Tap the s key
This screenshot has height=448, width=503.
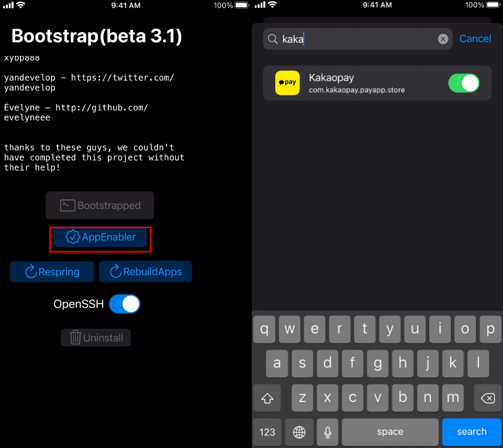[302, 363]
